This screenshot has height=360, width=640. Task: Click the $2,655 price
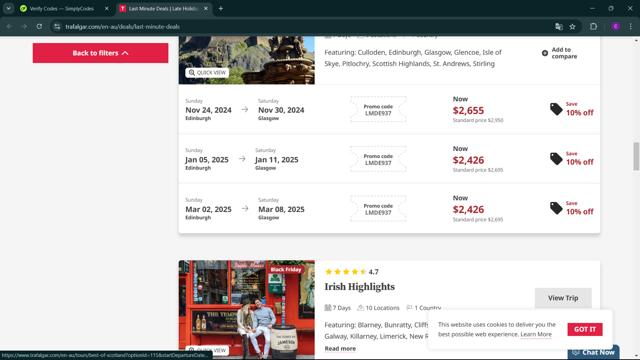468,111
